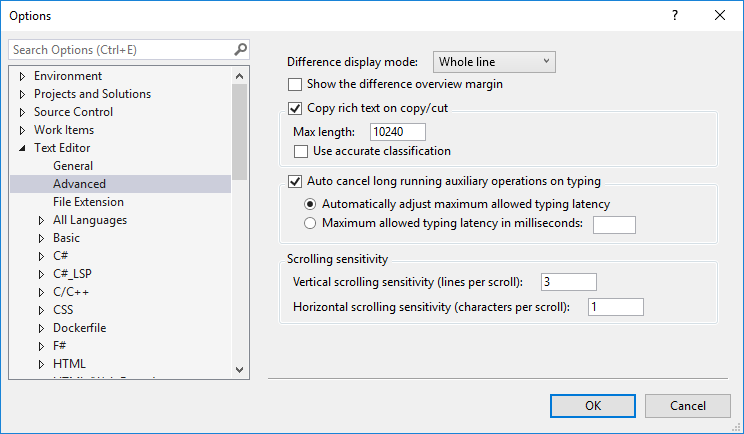Uncheck Copy rich text on copy/cut

pyautogui.click(x=295, y=109)
